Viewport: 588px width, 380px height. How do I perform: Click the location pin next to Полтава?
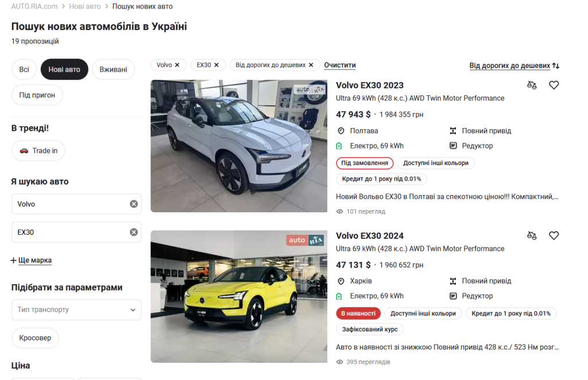pyautogui.click(x=341, y=131)
